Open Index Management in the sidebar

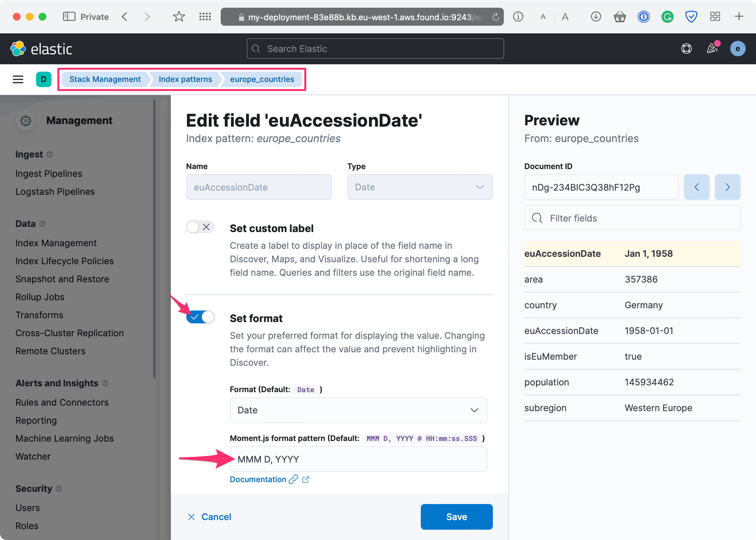(x=56, y=243)
